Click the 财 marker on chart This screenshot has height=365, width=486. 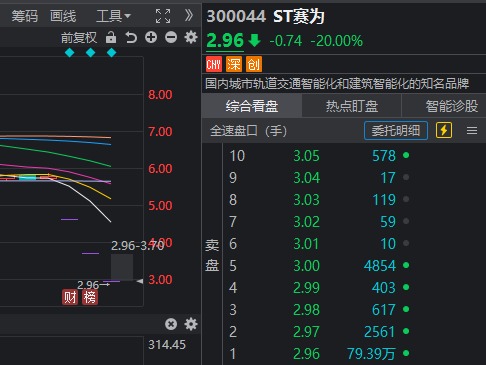coord(70,297)
